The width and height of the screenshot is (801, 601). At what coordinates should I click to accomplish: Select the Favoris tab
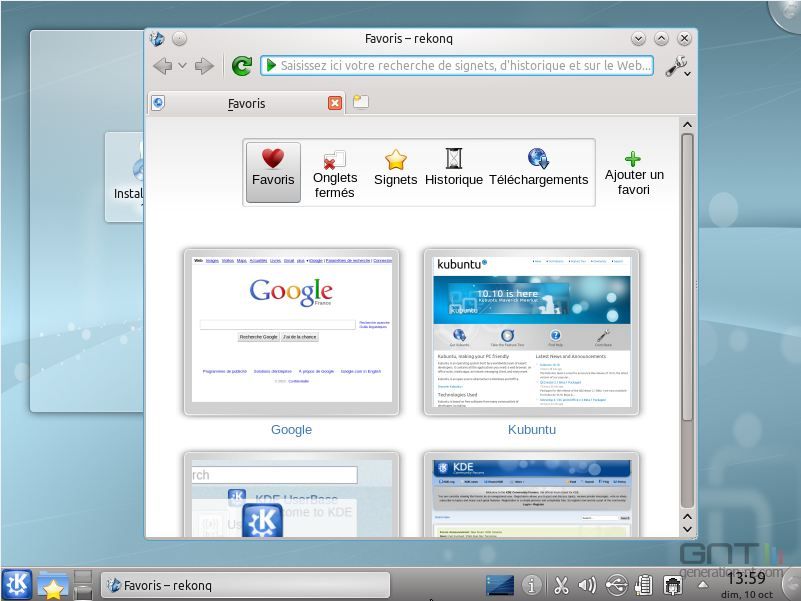coord(246,103)
